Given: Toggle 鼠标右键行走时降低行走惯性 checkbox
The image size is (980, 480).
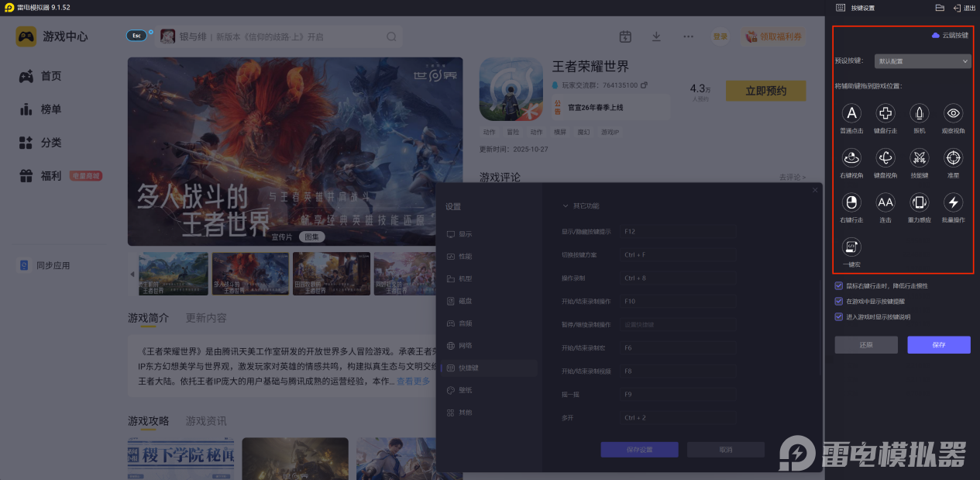Looking at the screenshot, I should (838, 285).
